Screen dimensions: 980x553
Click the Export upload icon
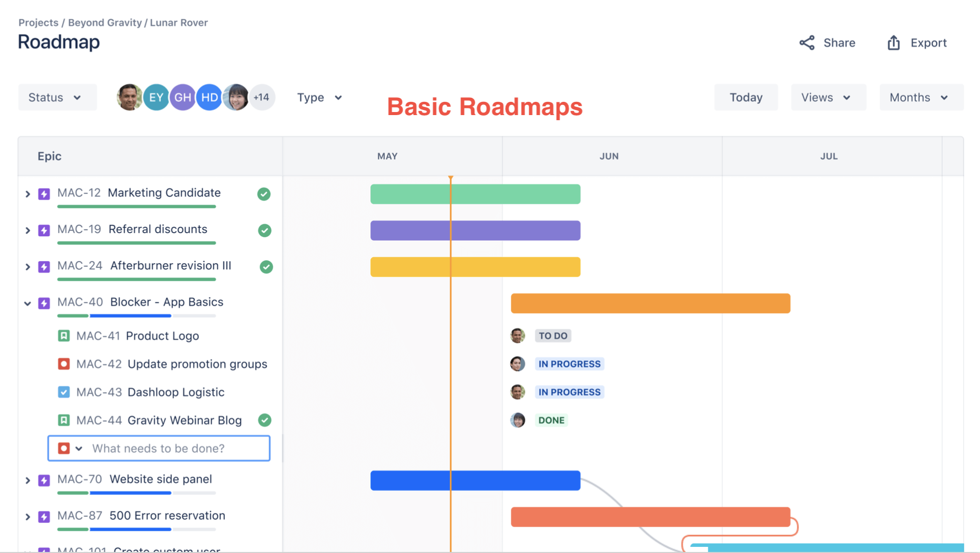[x=893, y=43]
